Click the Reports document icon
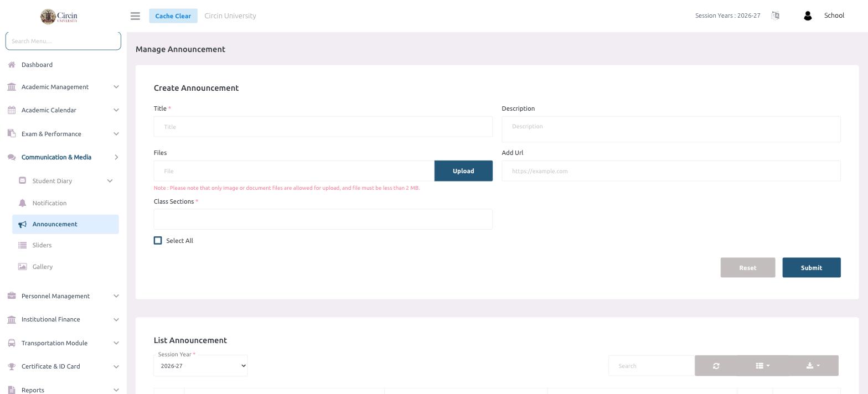 [12, 390]
